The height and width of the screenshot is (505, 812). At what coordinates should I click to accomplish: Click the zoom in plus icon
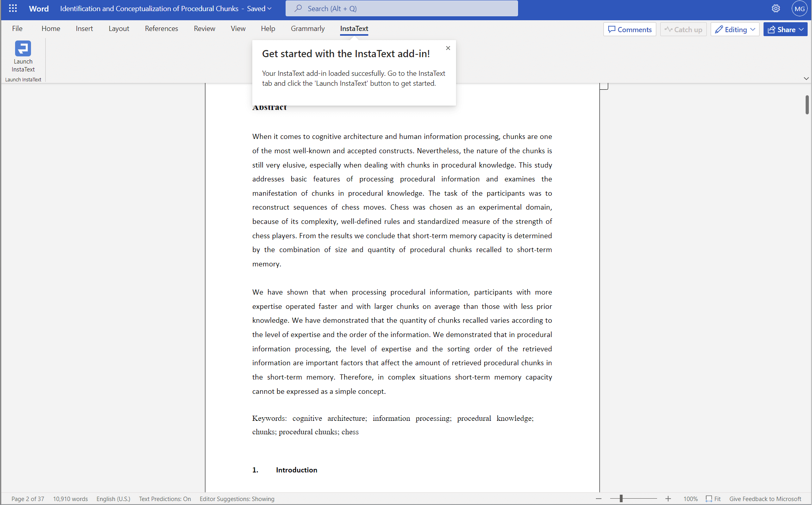point(668,499)
